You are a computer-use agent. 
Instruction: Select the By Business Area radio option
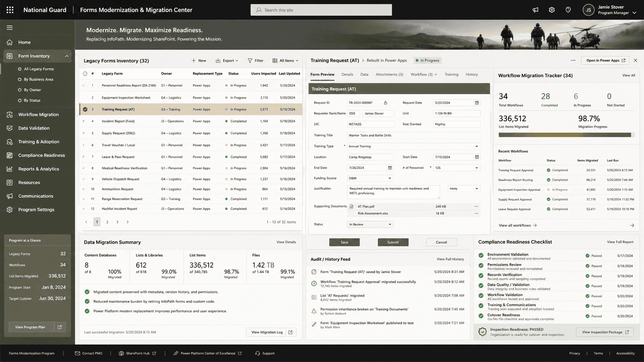20,80
